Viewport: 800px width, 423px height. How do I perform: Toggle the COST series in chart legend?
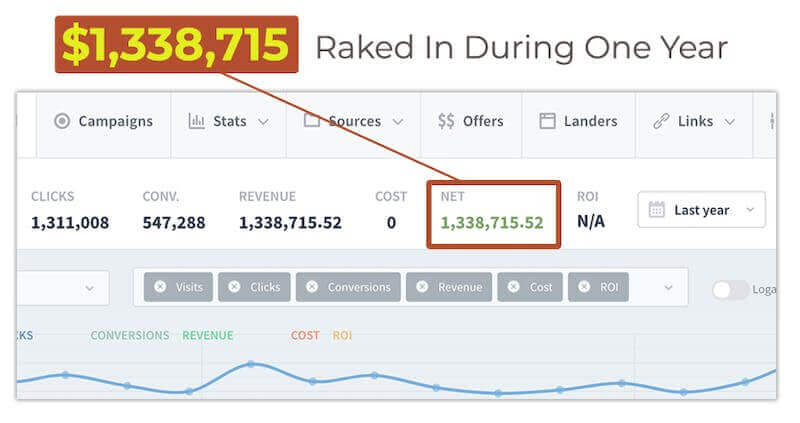pyautogui.click(x=305, y=335)
